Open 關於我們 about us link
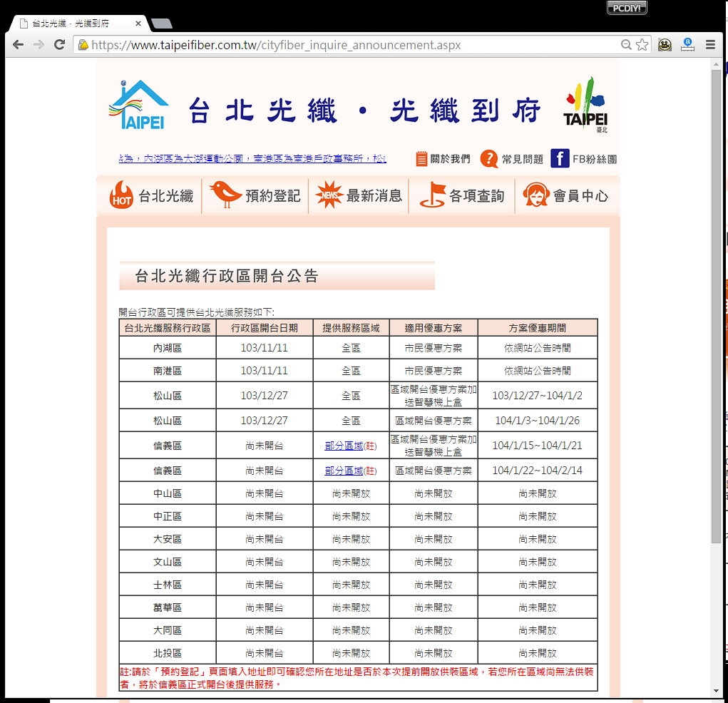Viewport: 728px width, 703px height. (x=450, y=159)
